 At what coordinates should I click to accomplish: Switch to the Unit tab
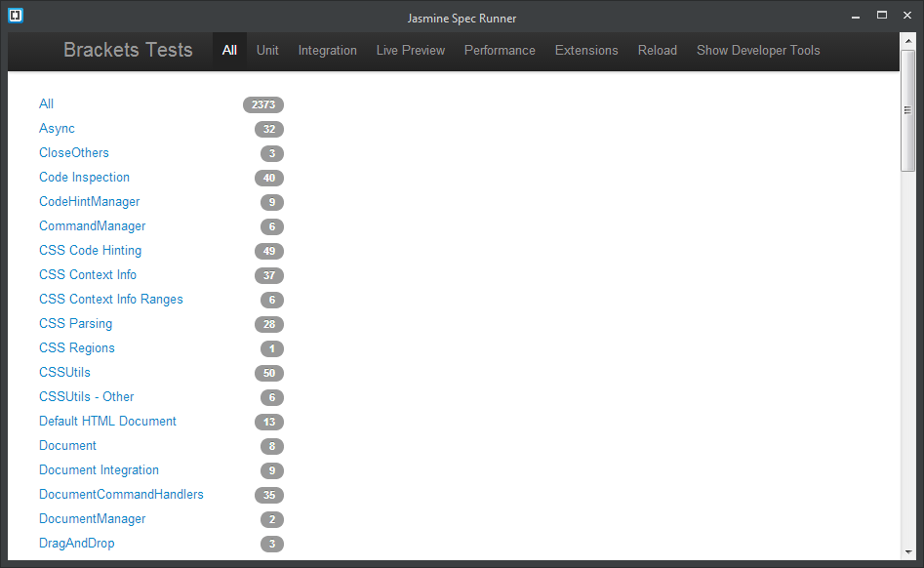(x=267, y=51)
